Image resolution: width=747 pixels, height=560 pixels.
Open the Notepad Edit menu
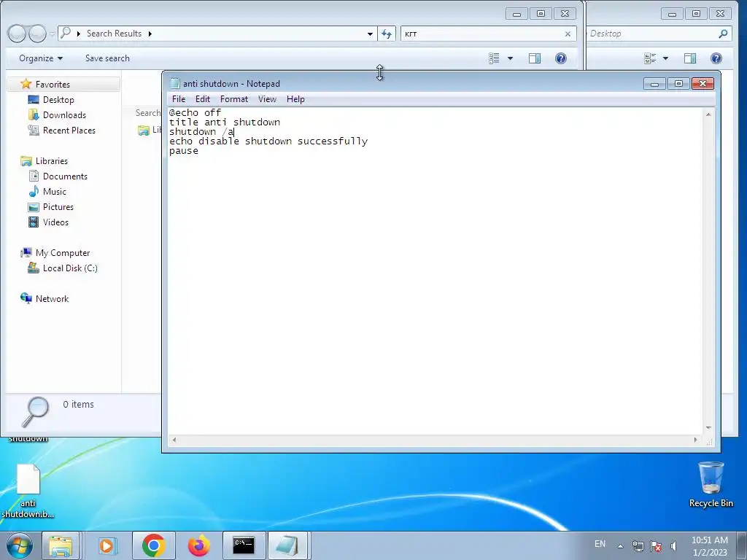coord(203,99)
